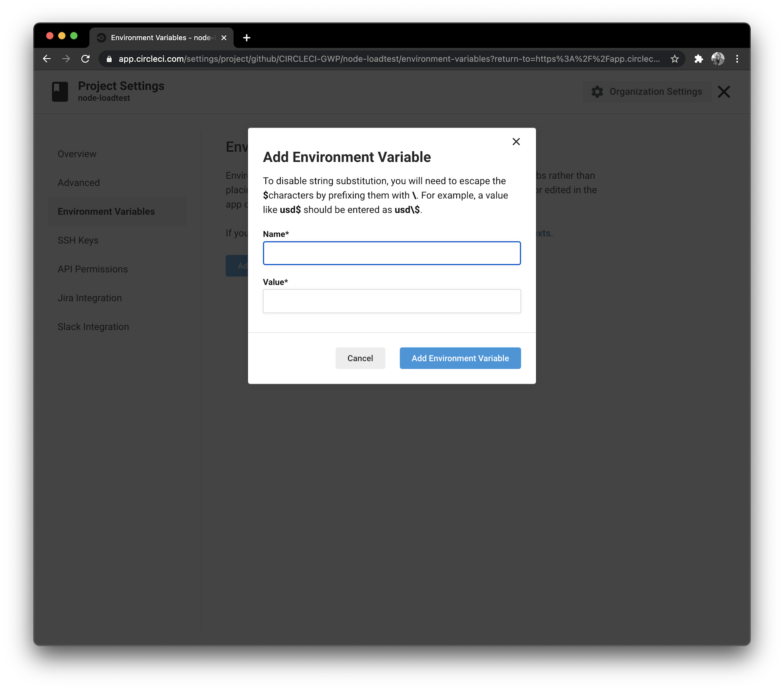784x690 pixels.
Task: Reload the current page
Action: [x=85, y=59]
